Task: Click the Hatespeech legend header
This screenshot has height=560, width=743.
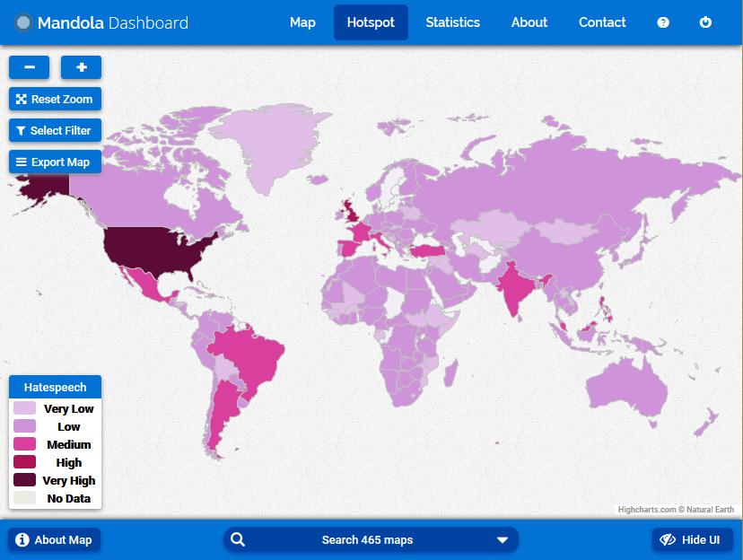Action: (x=55, y=387)
